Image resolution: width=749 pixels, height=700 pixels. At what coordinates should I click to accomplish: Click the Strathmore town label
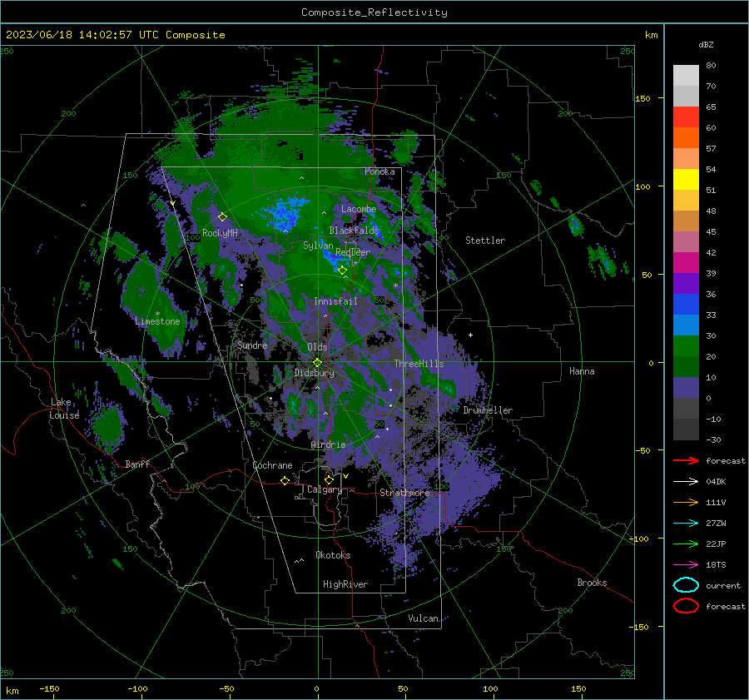(x=404, y=493)
